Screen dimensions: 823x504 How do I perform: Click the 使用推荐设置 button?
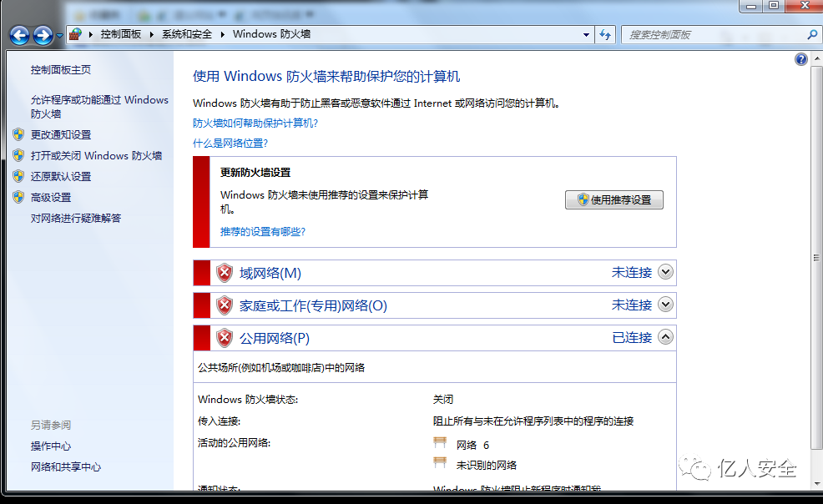click(x=614, y=199)
